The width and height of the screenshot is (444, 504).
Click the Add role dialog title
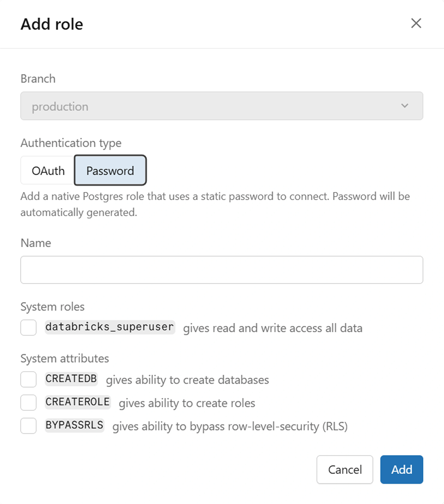coord(52,24)
